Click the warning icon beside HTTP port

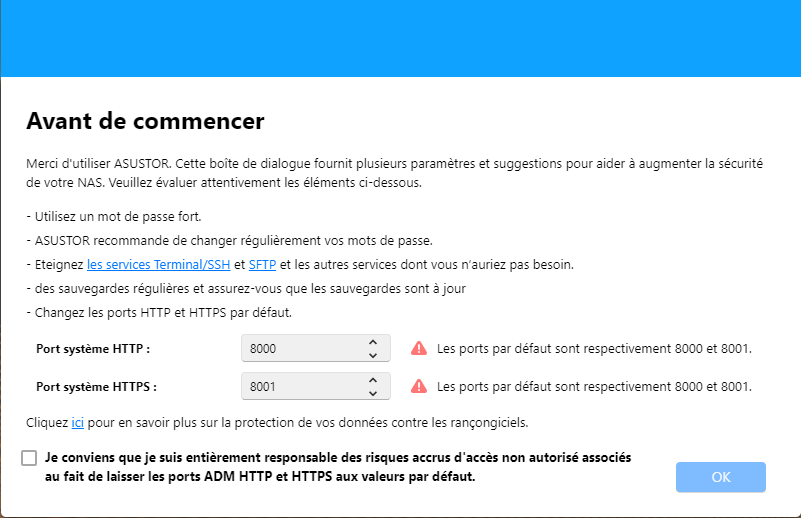pyautogui.click(x=419, y=348)
